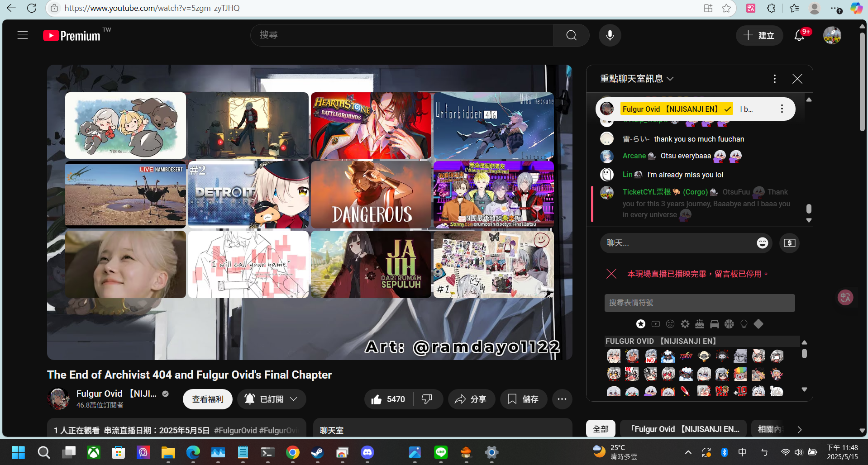Image resolution: width=868 pixels, height=465 pixels.
Task: Open the #FulgurOvid hashtag link
Action: pyautogui.click(x=235, y=430)
